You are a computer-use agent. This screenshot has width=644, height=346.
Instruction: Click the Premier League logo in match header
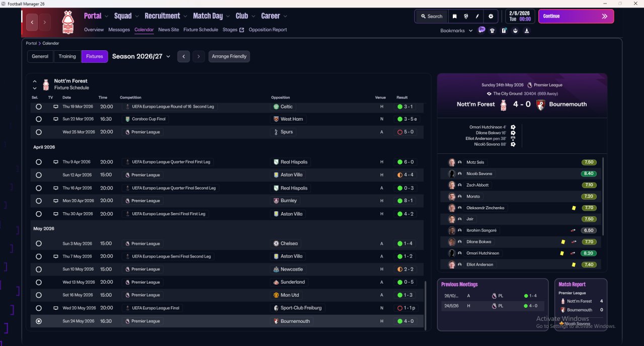tap(530, 85)
